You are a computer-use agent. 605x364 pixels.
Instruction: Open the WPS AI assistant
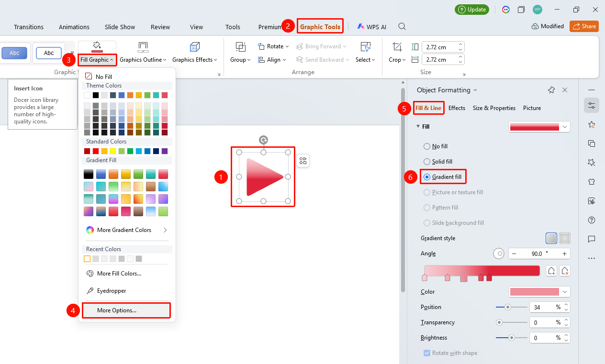pyautogui.click(x=371, y=27)
